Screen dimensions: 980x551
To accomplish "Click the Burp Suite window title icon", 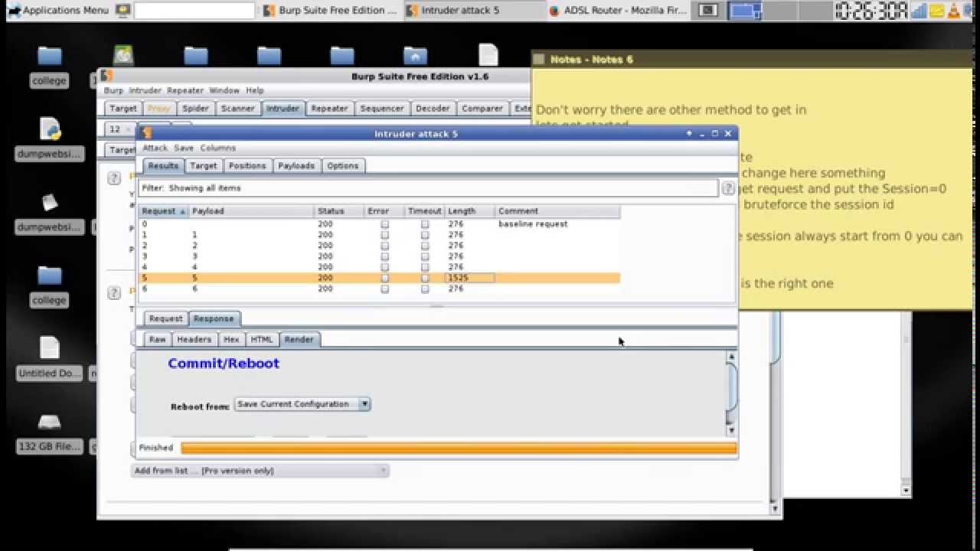I will point(107,76).
